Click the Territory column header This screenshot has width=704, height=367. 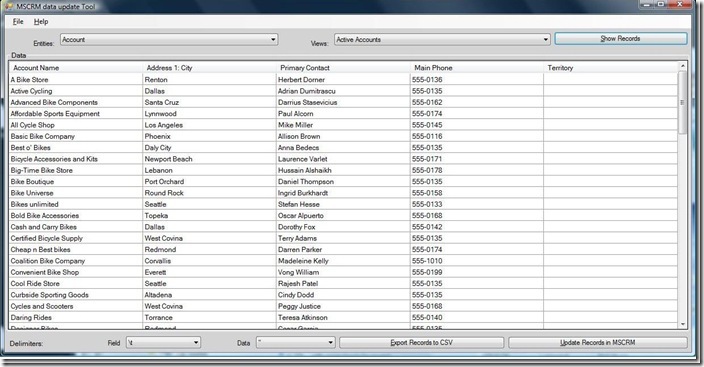tap(610, 68)
